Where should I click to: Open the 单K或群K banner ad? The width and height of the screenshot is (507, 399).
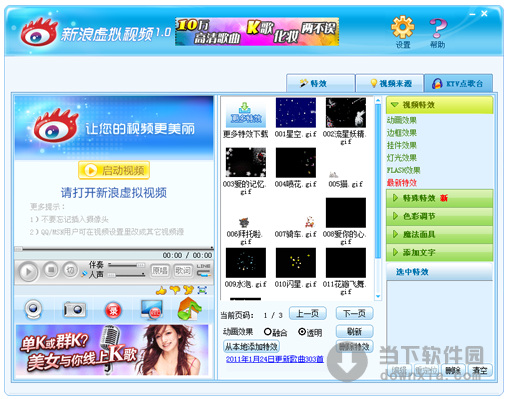[112, 350]
